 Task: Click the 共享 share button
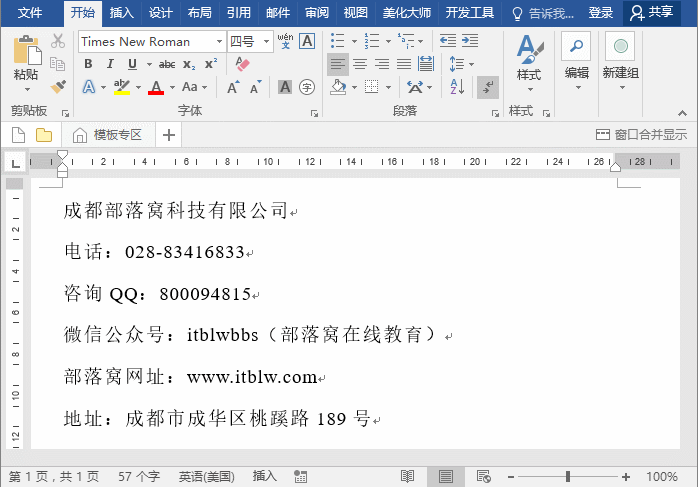tap(652, 13)
